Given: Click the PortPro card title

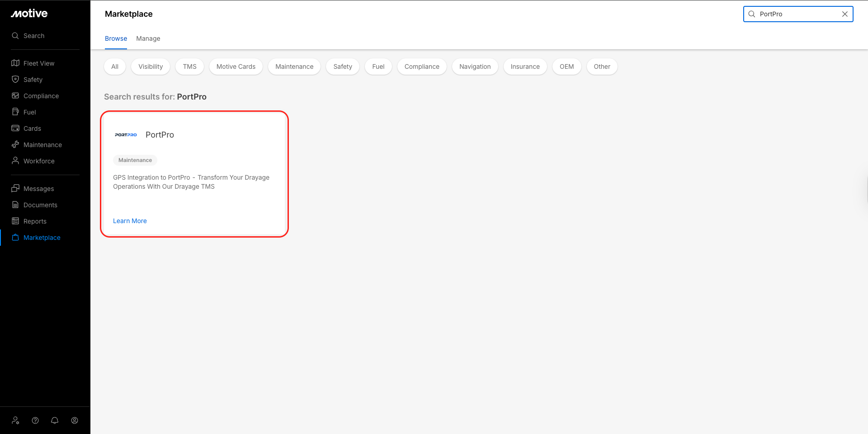Looking at the screenshot, I should point(160,135).
